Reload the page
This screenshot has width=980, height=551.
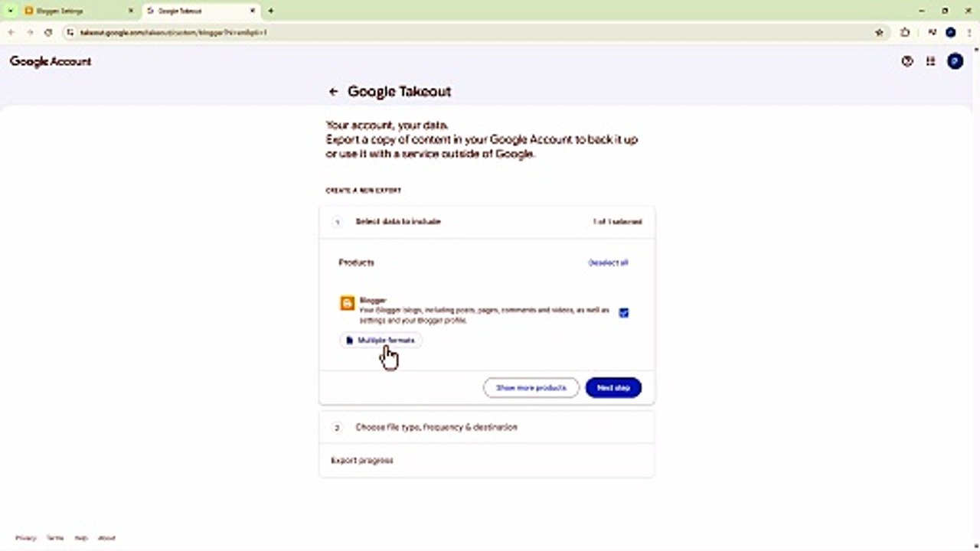48,33
